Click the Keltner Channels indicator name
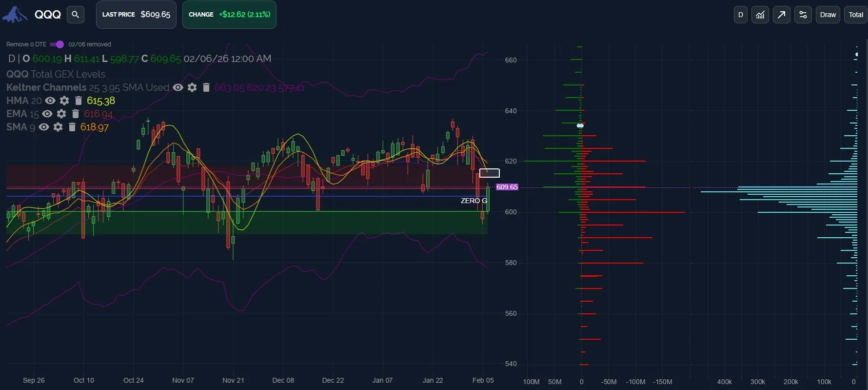This screenshot has height=390, width=868. click(46, 87)
